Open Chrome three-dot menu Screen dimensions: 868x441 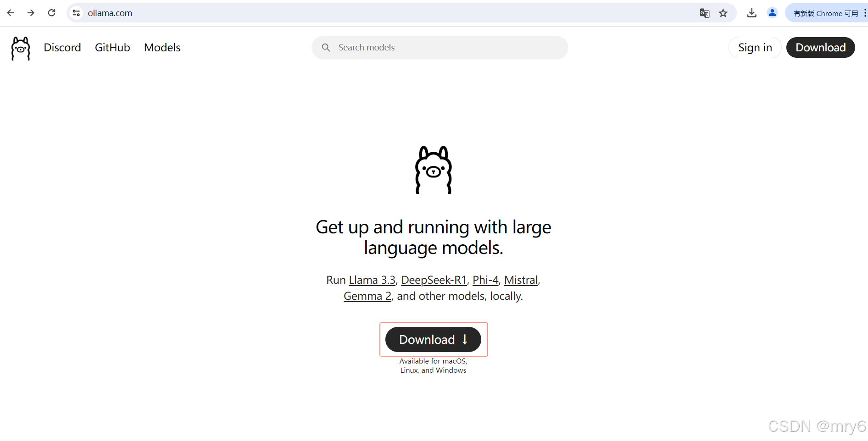865,13
